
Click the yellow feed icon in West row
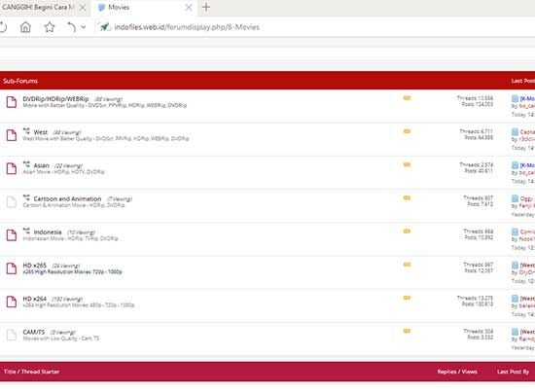point(407,131)
